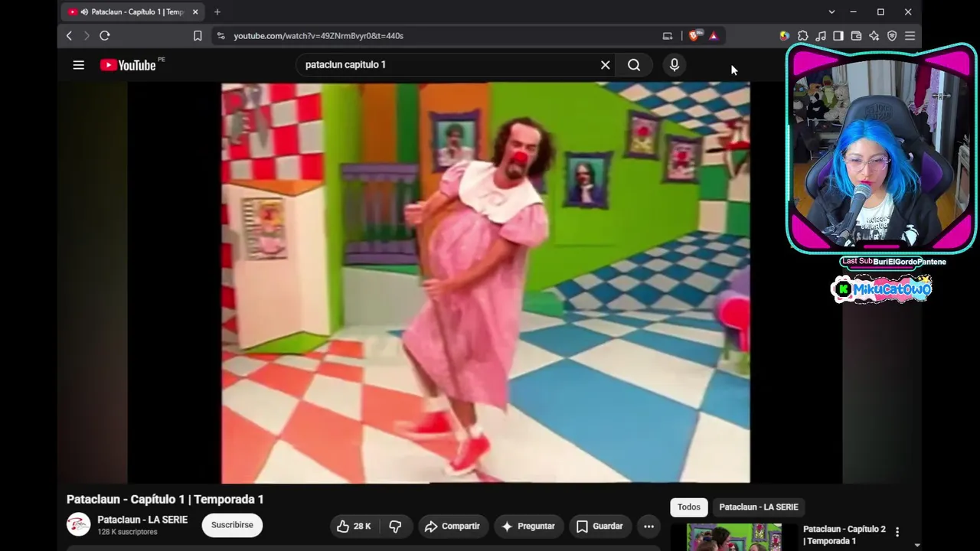The width and height of the screenshot is (980, 551).
Task: Go back to the previous page
Action: click(69, 36)
